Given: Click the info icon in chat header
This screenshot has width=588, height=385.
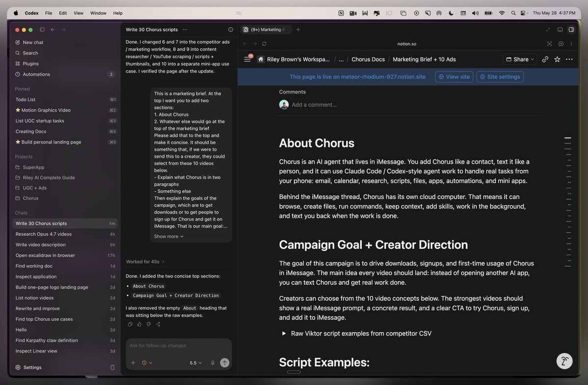Looking at the screenshot, I should pos(231,30).
